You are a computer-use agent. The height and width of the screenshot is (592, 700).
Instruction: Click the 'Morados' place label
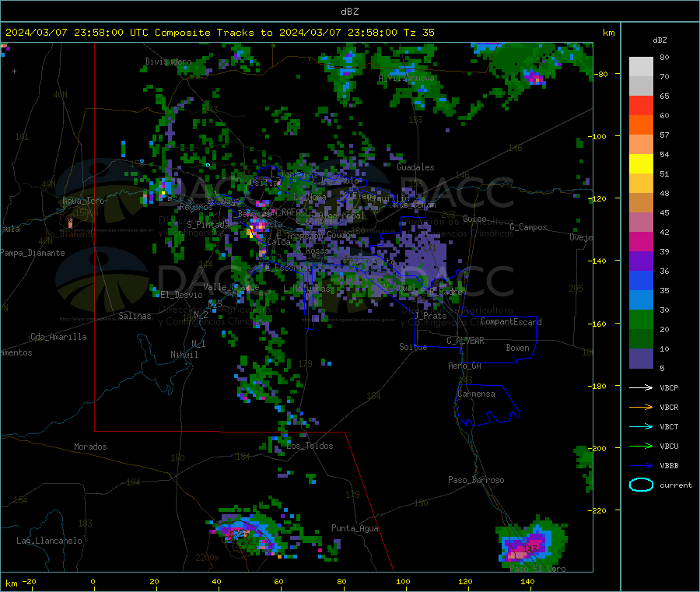point(90,447)
